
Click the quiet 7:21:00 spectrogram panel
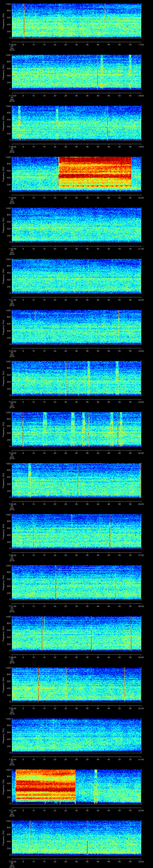(x=76, y=276)
